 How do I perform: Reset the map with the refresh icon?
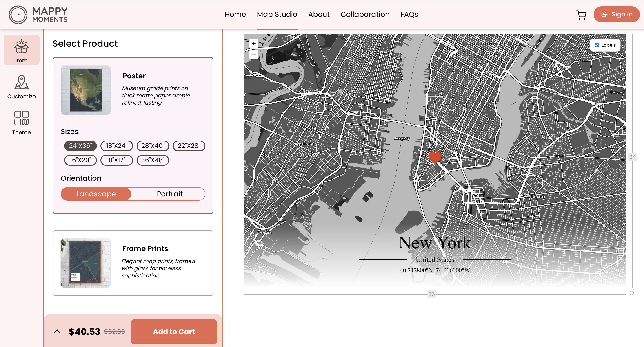pos(632,293)
